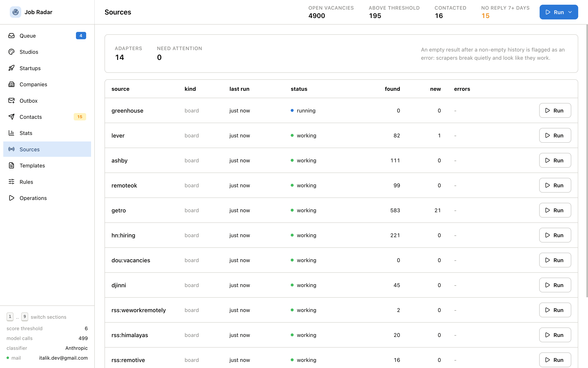Click the Need Attention count 0
The width and height of the screenshot is (588, 368).
click(x=159, y=57)
